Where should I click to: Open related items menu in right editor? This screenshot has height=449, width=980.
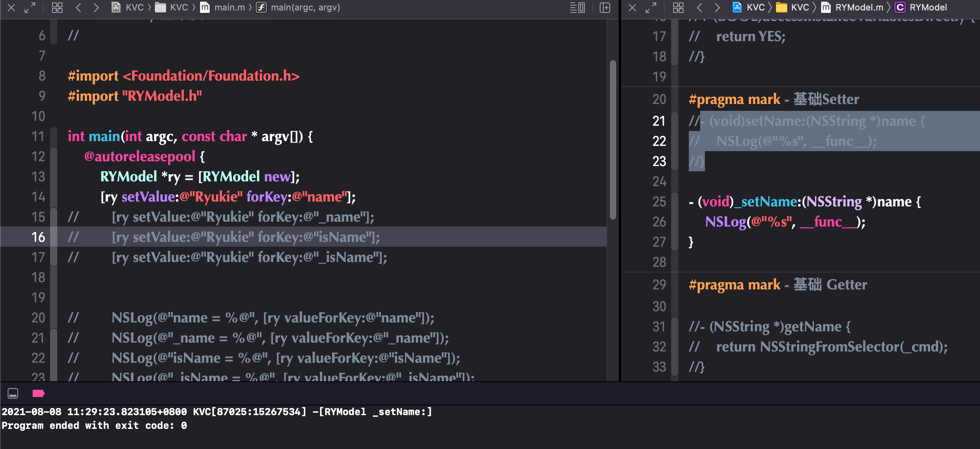coord(678,8)
